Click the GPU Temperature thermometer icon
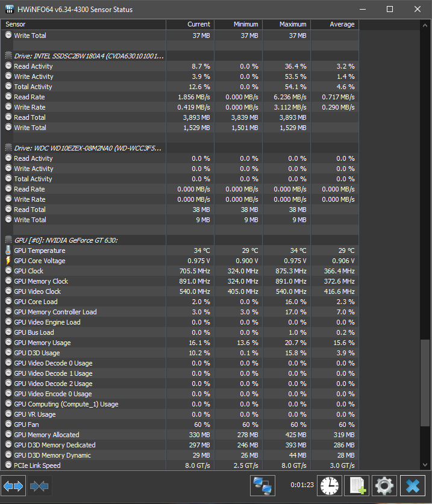 point(8,250)
